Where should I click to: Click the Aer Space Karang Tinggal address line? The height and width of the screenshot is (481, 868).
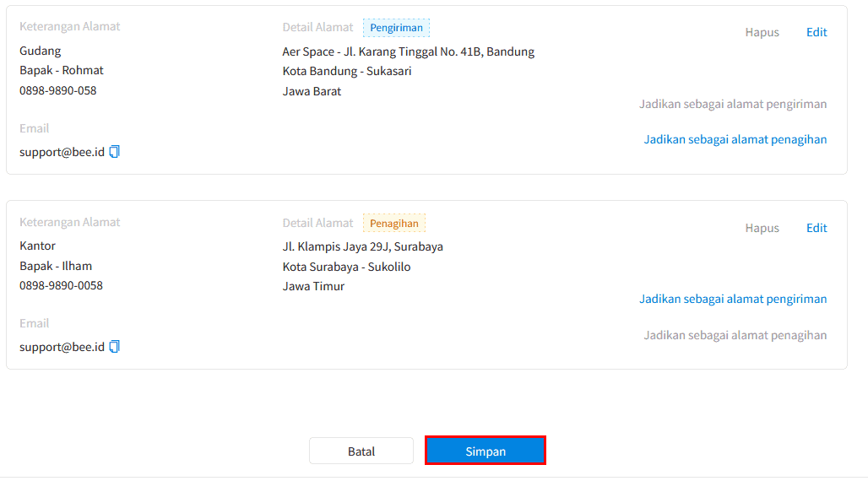[409, 51]
